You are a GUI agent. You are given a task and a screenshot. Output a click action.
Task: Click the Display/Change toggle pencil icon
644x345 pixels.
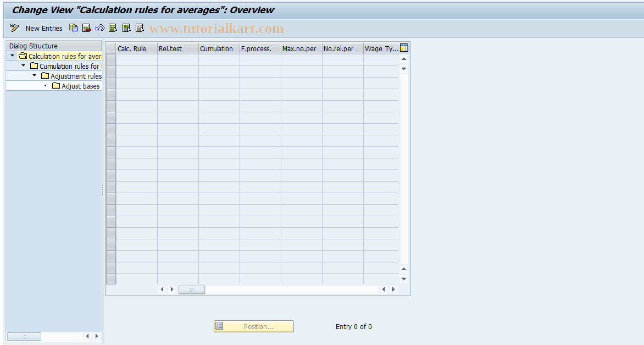14,28
